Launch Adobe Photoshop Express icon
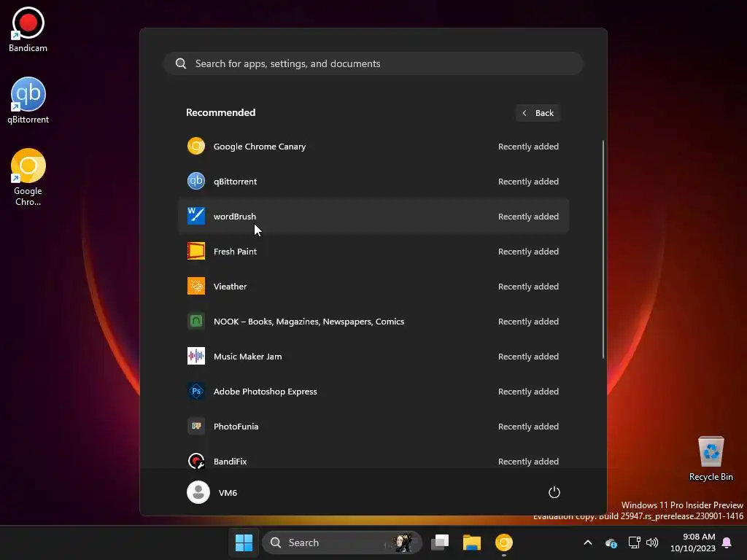The height and width of the screenshot is (560, 747). [196, 391]
